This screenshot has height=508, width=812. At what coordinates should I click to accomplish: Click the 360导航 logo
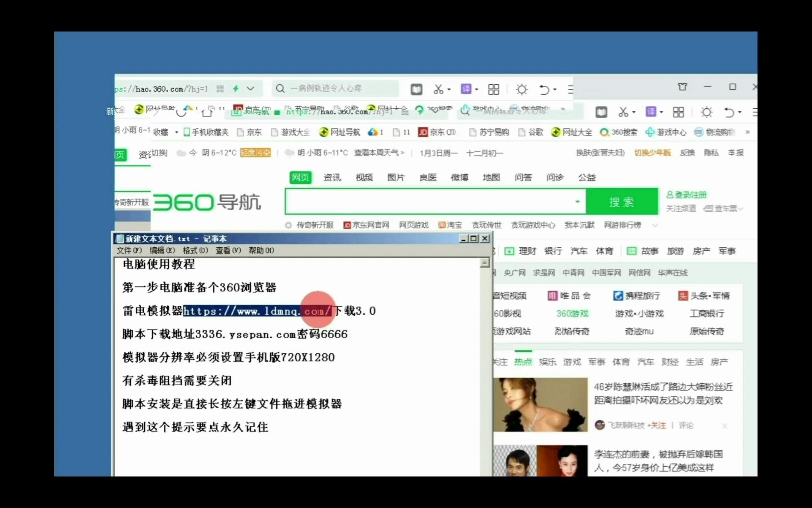[207, 202]
